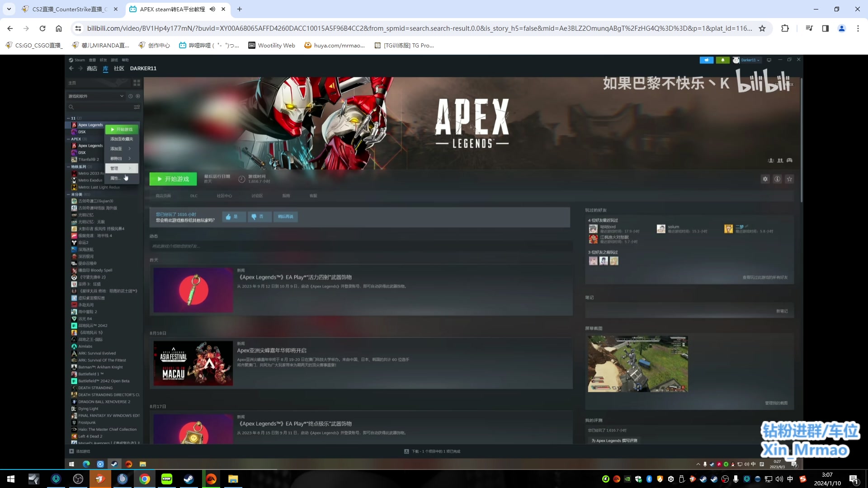Open the EA app in the Windows taskbar
Image resolution: width=868 pixels, height=488 pixels.
[211, 479]
